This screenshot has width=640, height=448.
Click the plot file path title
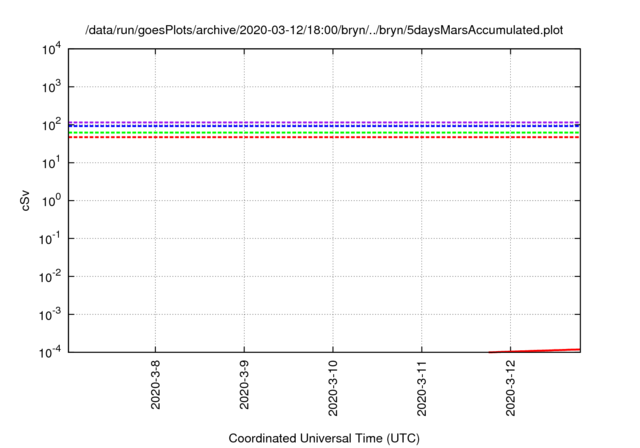pos(324,31)
